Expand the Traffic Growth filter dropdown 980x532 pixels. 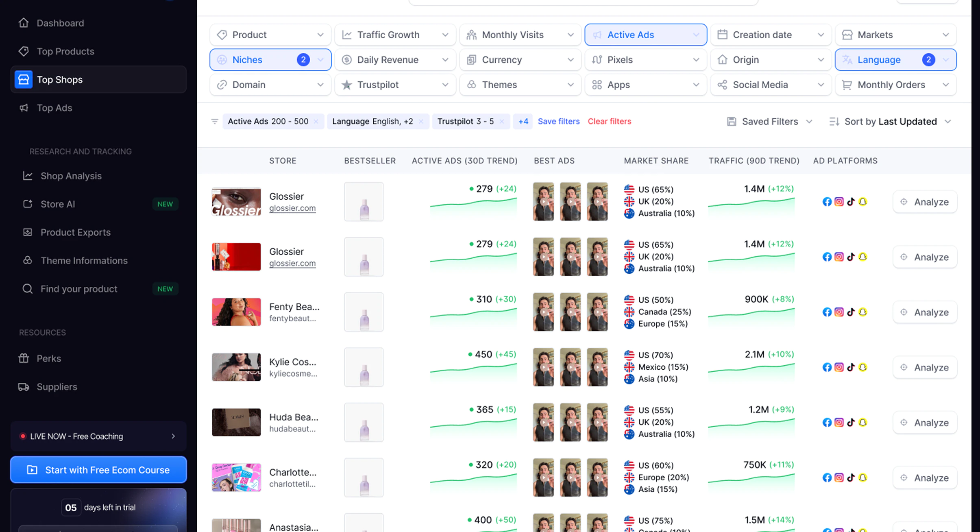[x=395, y=35]
